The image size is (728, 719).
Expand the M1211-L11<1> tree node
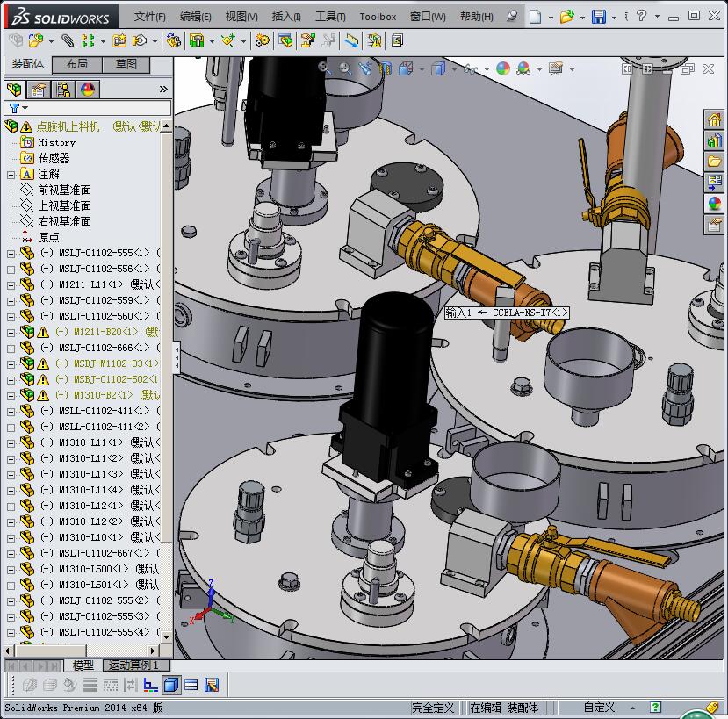tap(11, 284)
